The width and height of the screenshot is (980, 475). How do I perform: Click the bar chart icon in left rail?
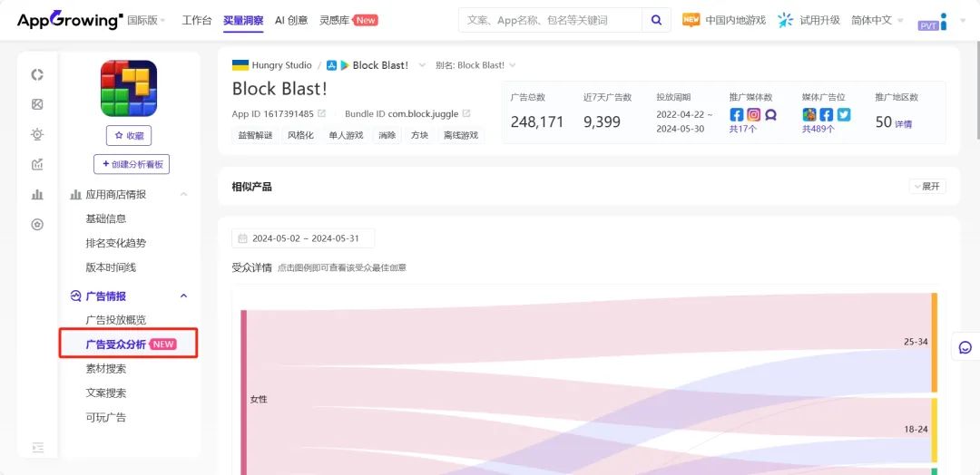[x=37, y=195]
